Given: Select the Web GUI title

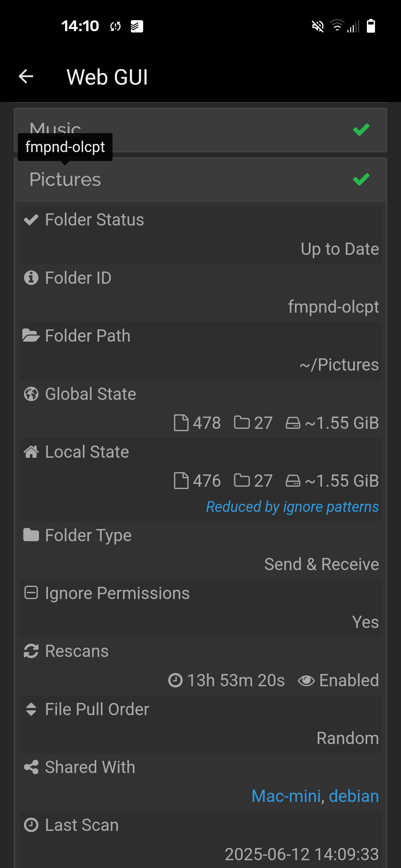Looking at the screenshot, I should 107,77.
